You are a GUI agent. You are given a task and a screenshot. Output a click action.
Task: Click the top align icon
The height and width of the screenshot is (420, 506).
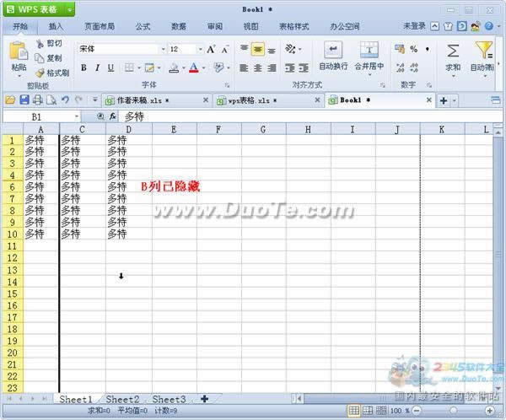[x=245, y=49]
